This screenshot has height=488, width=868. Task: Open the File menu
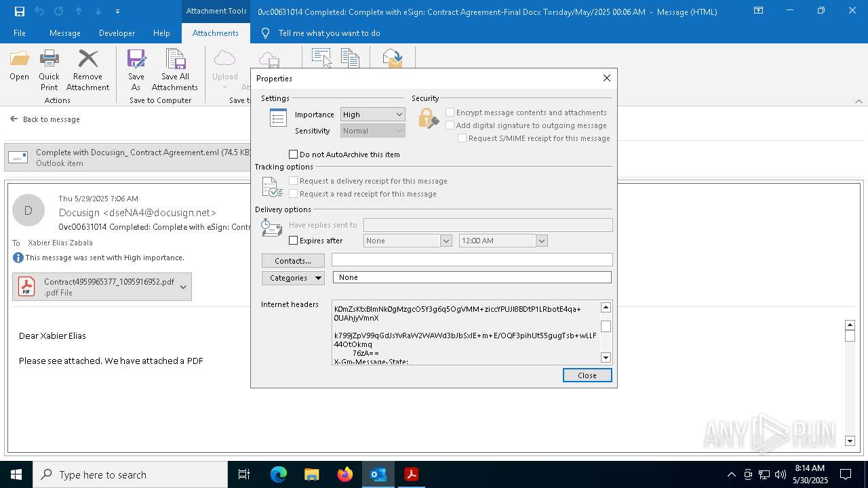tap(20, 33)
